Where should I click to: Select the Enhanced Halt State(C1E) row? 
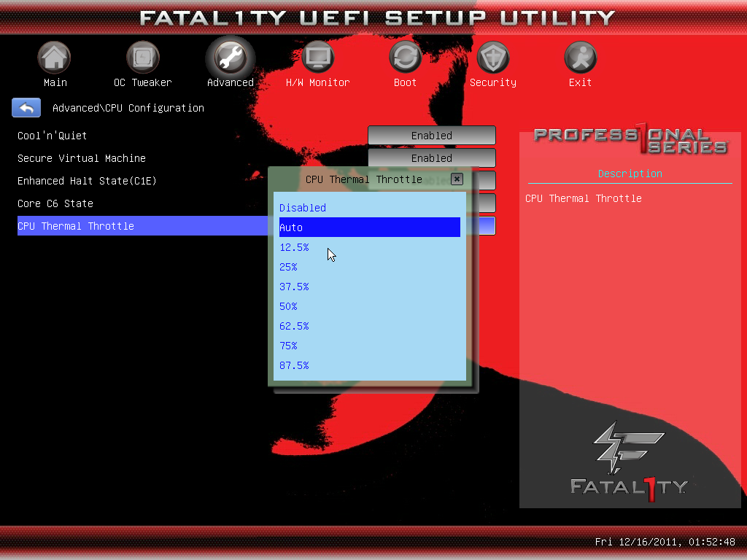tap(87, 181)
